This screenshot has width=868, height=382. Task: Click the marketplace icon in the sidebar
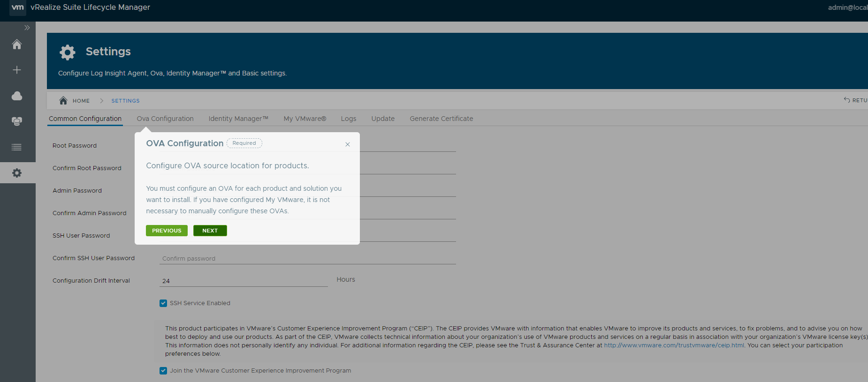(x=17, y=121)
